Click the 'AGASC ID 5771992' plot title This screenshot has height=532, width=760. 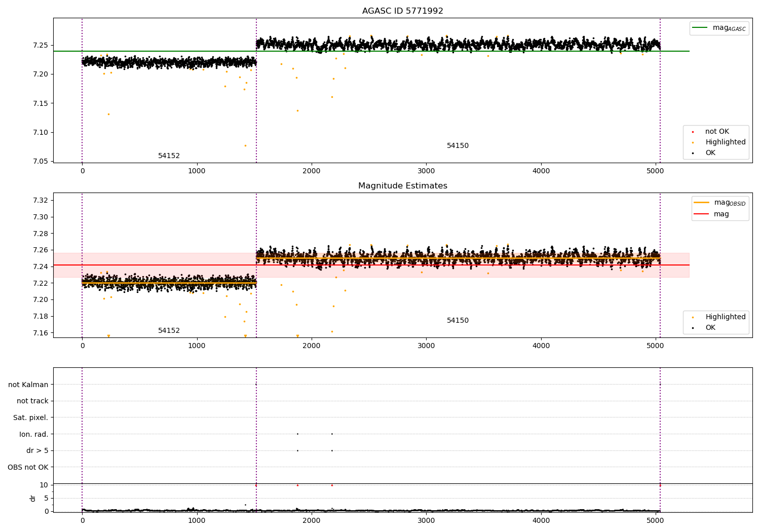pyautogui.click(x=403, y=11)
